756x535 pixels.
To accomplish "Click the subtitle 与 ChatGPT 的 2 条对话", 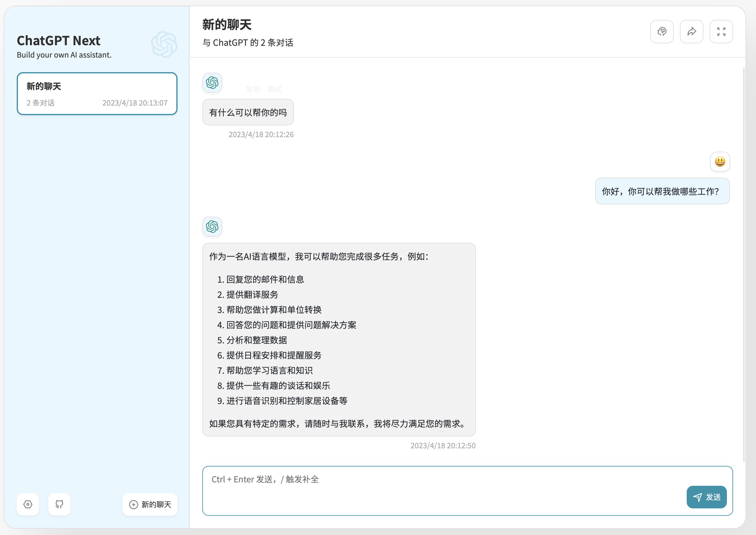I will tap(247, 43).
